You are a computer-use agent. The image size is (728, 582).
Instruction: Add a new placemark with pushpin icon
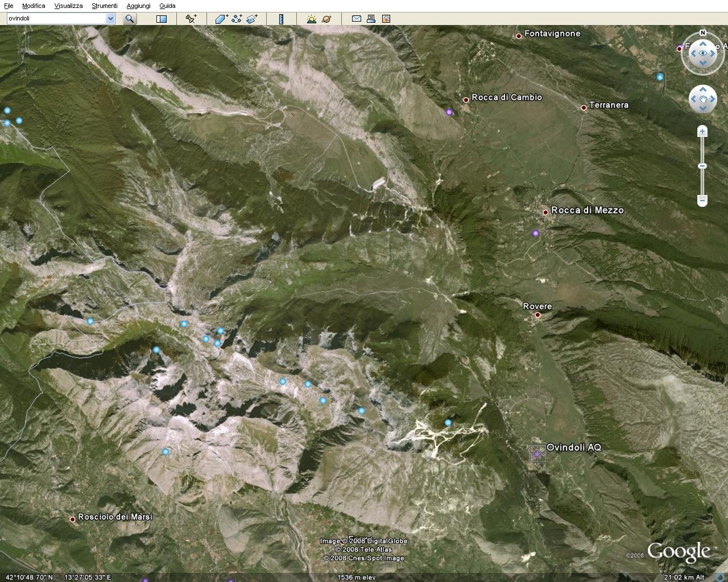191,19
